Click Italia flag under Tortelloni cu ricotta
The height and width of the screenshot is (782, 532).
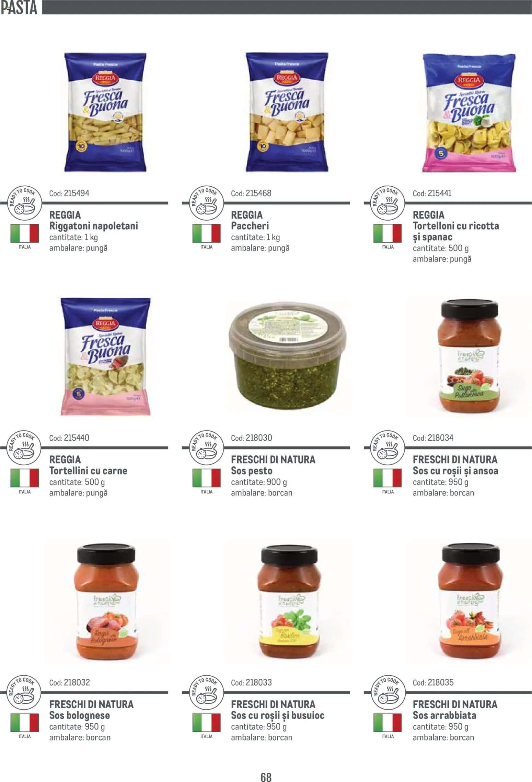pos(388,233)
